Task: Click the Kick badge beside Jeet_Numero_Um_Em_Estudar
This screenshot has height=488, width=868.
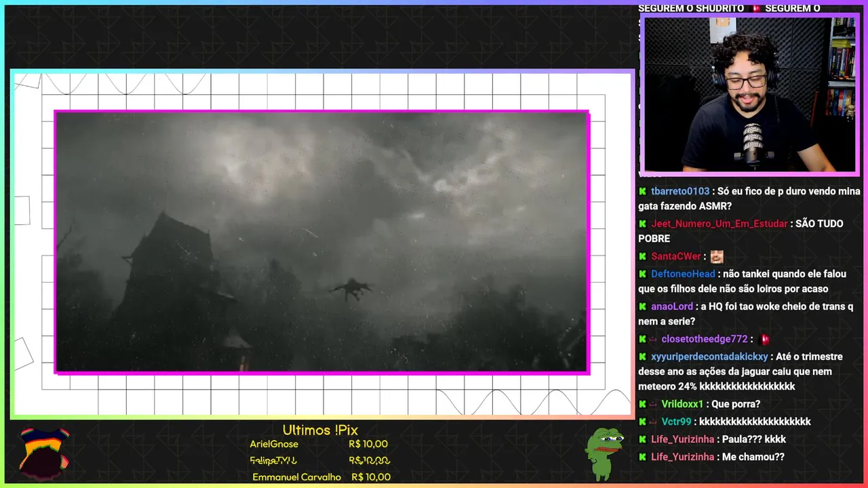Action: [x=642, y=224]
